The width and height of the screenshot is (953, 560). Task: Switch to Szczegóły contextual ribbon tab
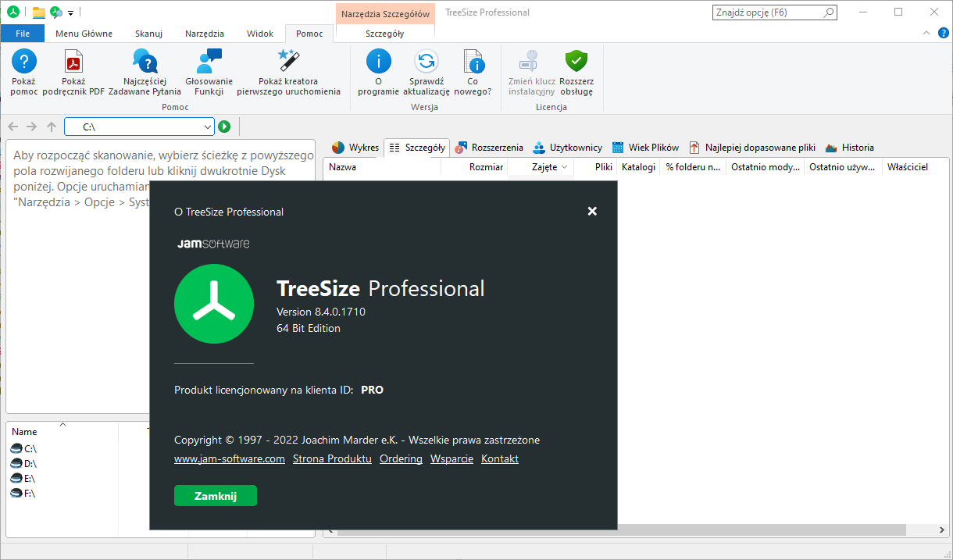[x=385, y=34]
